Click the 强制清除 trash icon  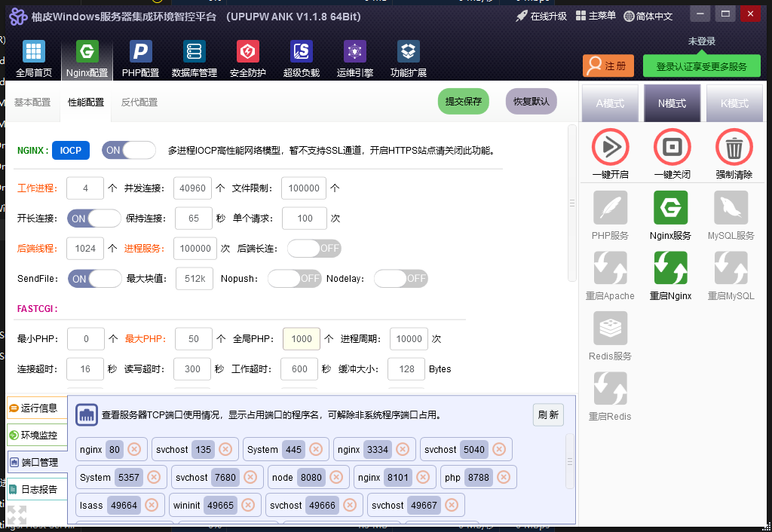coord(734,147)
